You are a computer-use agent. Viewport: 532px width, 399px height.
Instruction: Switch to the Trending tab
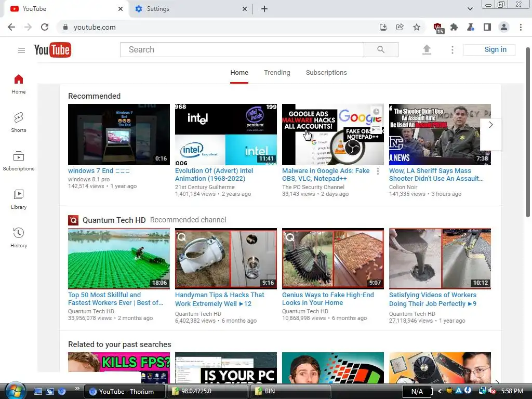pos(277,73)
